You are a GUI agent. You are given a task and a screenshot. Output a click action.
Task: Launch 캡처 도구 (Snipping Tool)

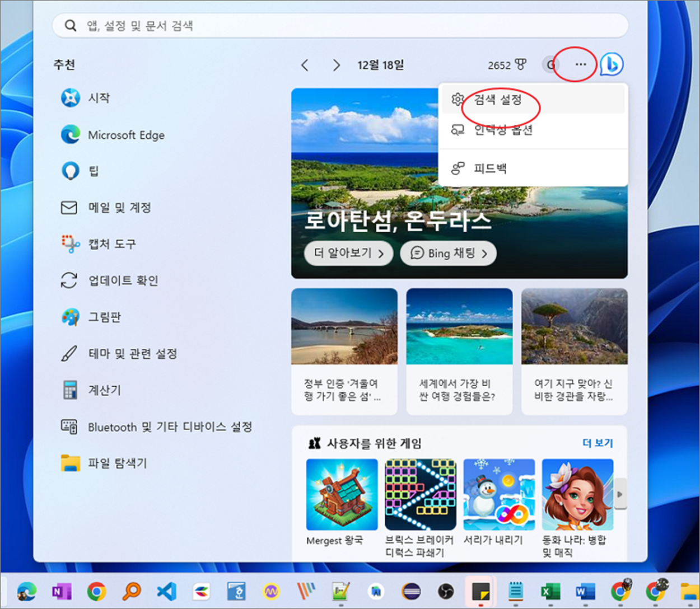tap(98, 244)
